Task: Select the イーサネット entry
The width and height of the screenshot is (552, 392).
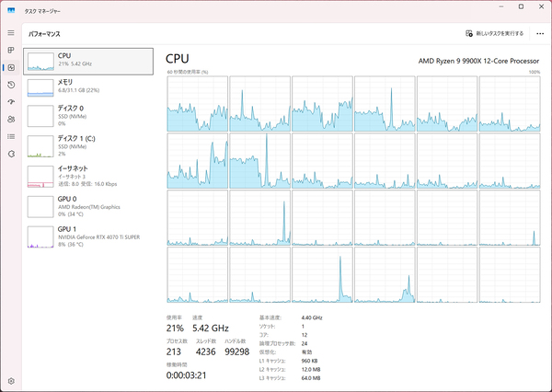Action: coord(88,176)
